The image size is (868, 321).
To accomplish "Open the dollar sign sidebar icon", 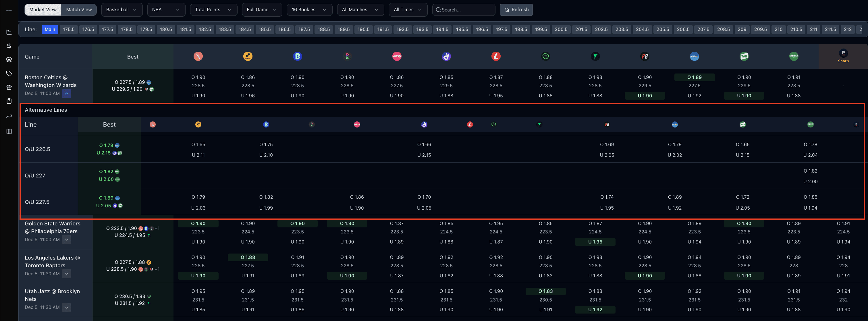I will 9,46.
